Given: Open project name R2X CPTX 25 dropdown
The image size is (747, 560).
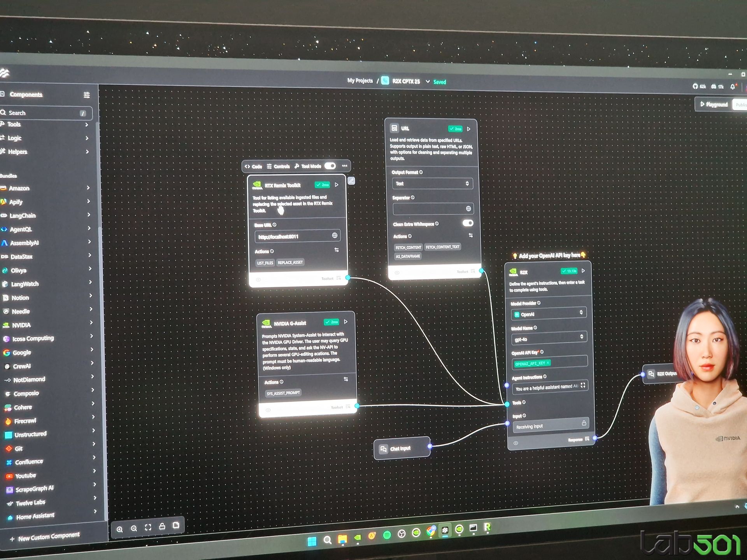Looking at the screenshot, I should [428, 82].
